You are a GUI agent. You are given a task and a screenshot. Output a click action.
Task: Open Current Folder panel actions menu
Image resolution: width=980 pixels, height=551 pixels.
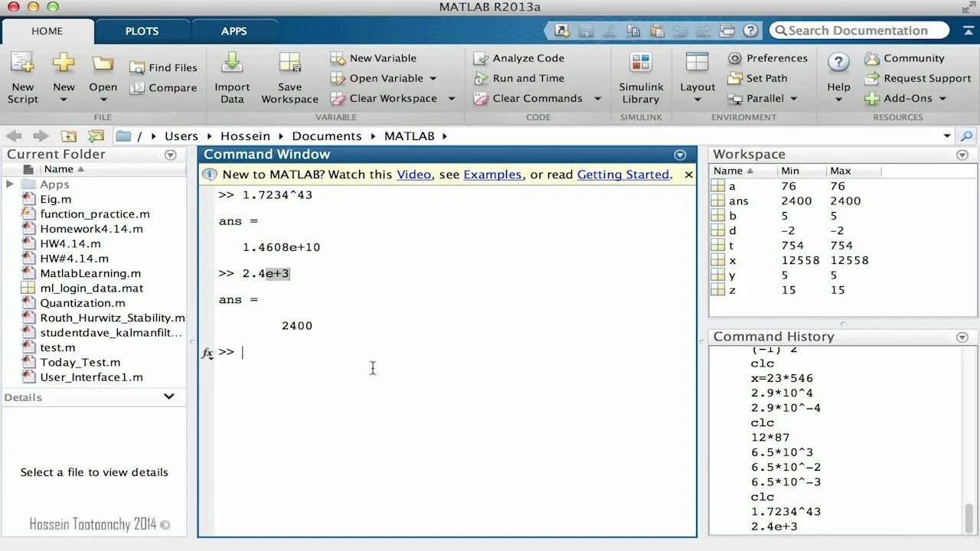coord(171,155)
